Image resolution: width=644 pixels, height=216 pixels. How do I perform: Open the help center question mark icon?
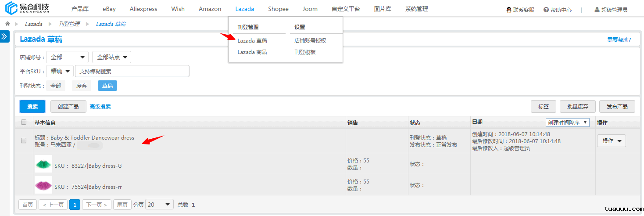pyautogui.click(x=546, y=10)
